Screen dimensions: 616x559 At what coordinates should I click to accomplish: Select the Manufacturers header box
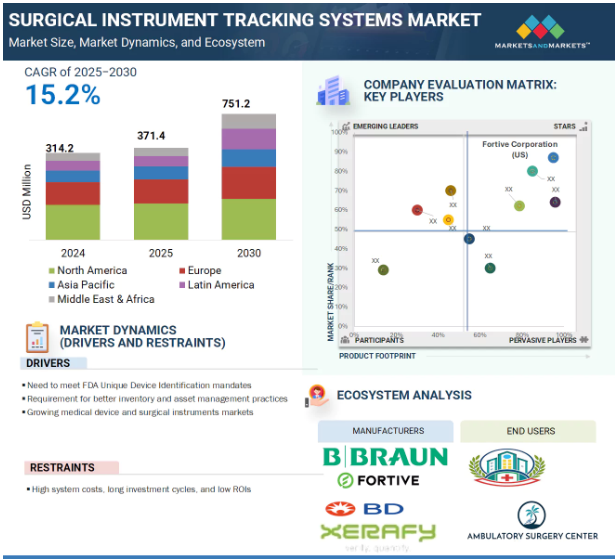385,431
